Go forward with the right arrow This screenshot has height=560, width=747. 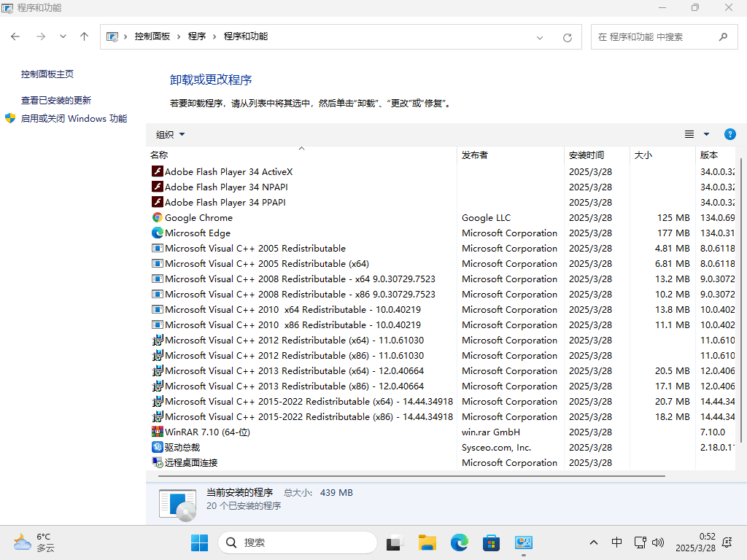[41, 36]
